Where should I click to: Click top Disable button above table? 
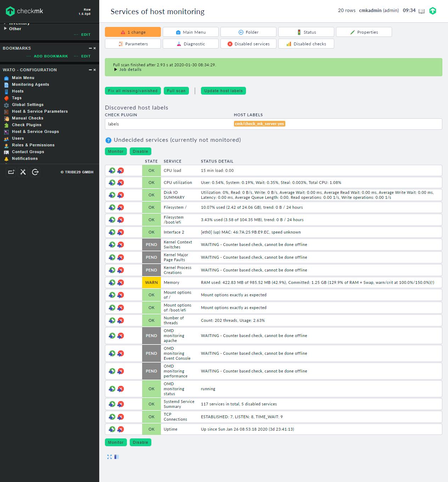coord(140,151)
